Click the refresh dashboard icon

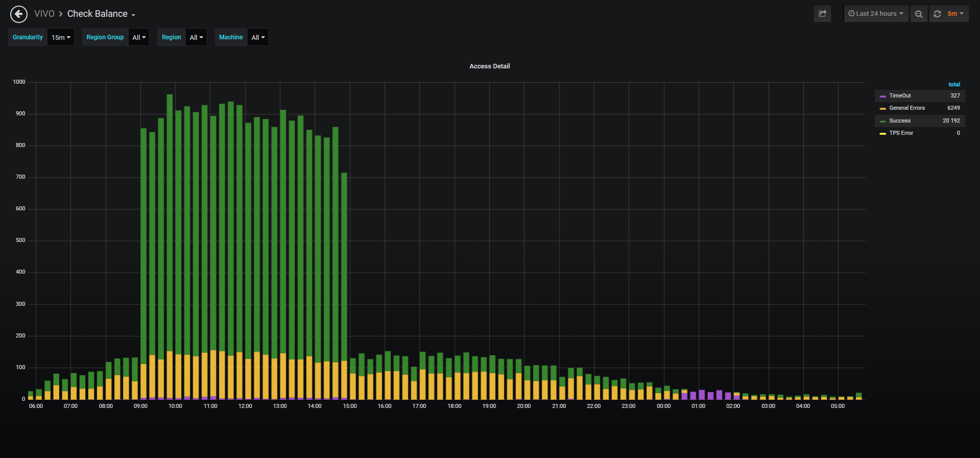coord(937,14)
